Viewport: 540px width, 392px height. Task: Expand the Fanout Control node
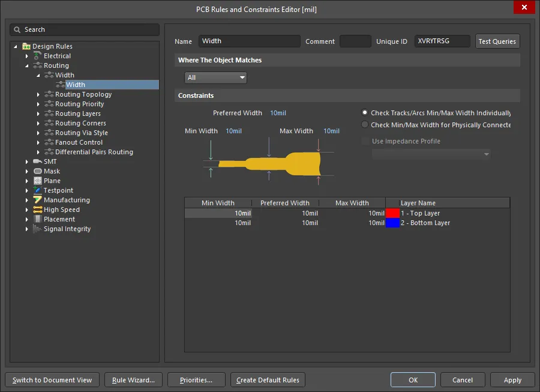[38, 142]
